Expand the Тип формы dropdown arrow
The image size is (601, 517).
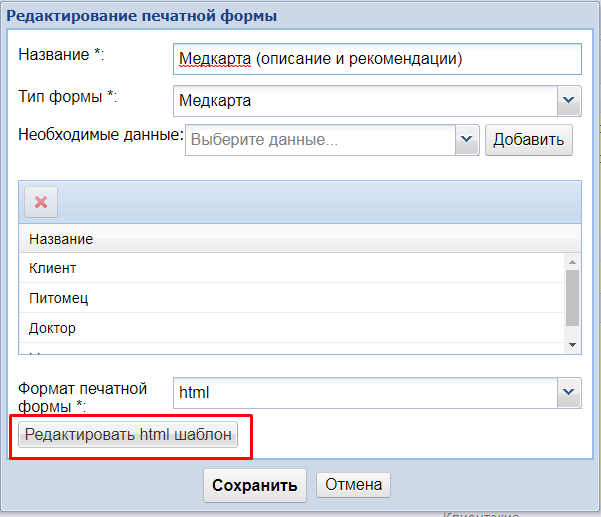coord(569,100)
